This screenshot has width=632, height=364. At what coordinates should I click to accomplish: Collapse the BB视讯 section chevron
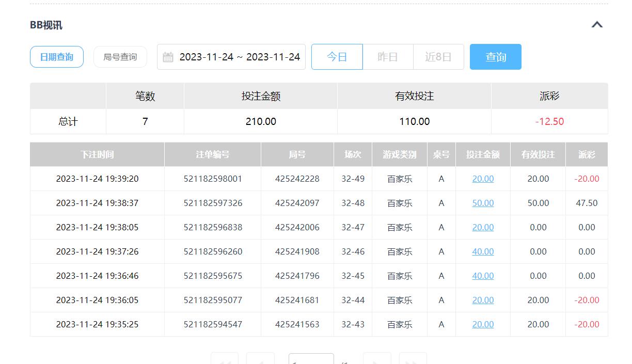[597, 25]
